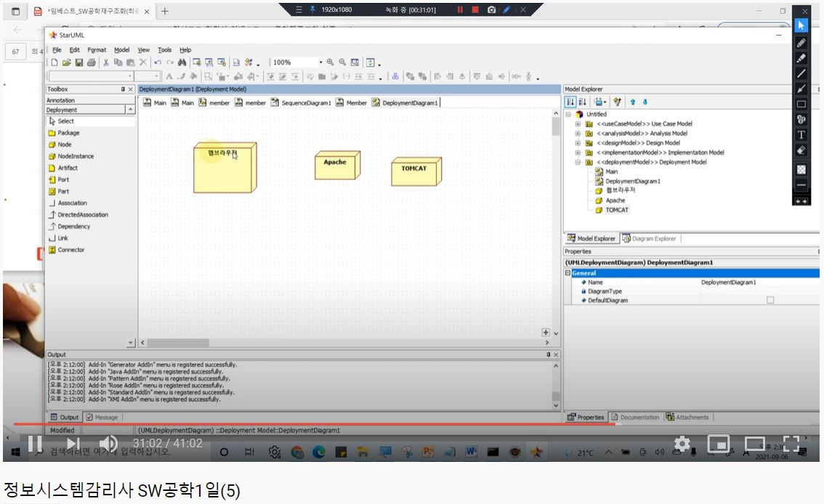Collapse the Untitled project root node
Screen dimensions: 824x504
pyautogui.click(x=568, y=114)
